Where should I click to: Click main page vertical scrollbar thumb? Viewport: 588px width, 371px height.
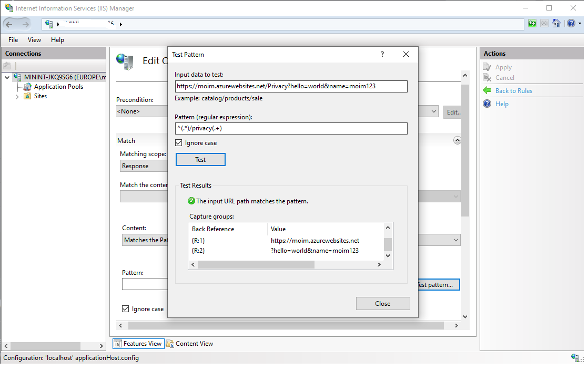[x=465, y=150]
